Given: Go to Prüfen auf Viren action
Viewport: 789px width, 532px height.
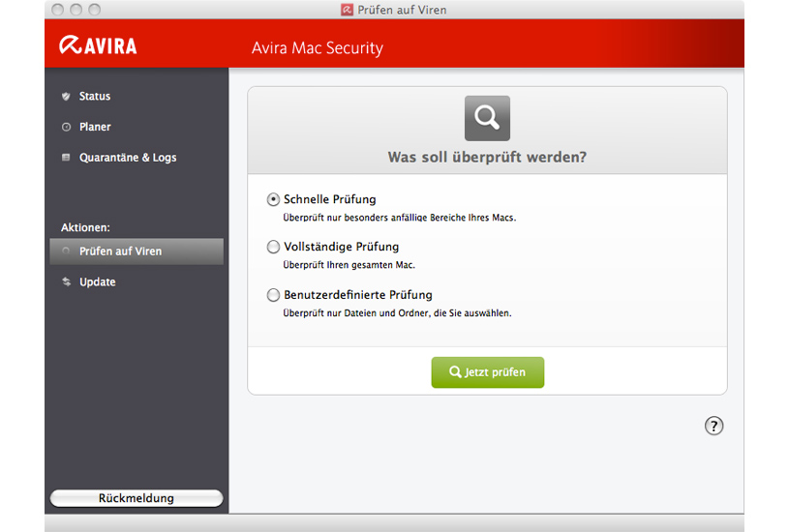Looking at the screenshot, I should coord(137,251).
